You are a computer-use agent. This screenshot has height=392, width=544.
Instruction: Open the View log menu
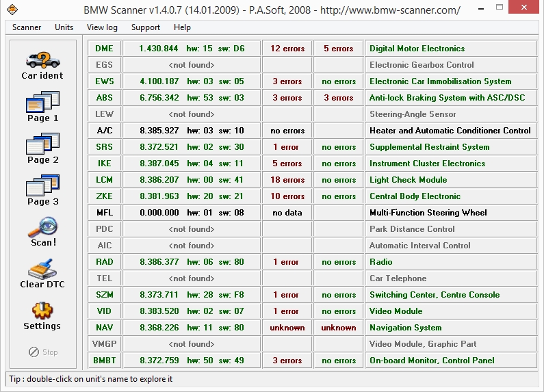102,27
